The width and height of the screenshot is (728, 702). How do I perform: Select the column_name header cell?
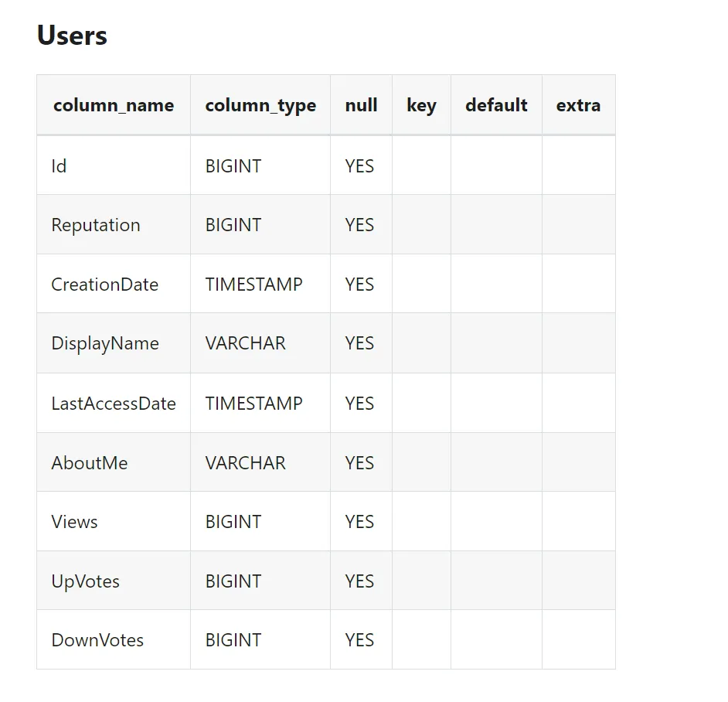(114, 105)
